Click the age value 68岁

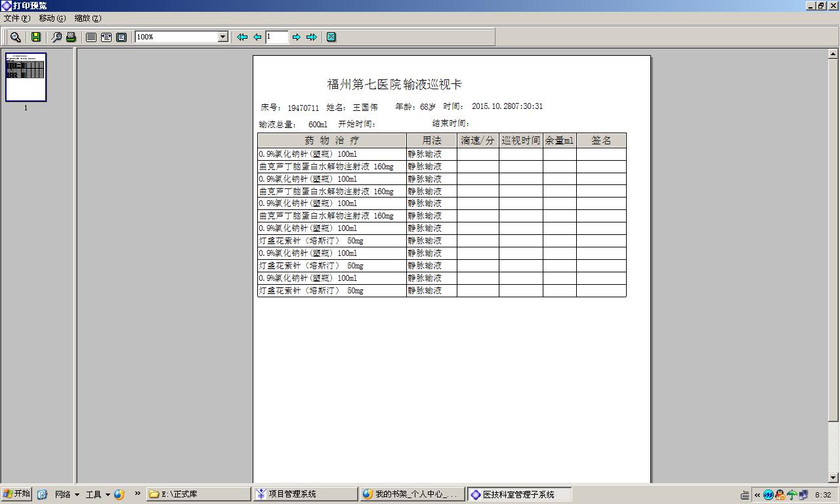(x=428, y=106)
